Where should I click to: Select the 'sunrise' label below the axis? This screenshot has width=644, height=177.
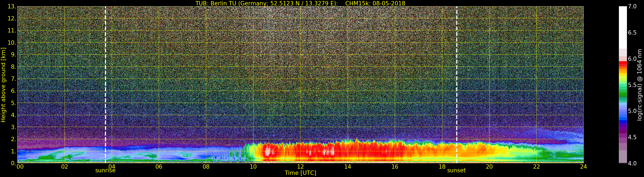coord(105,171)
